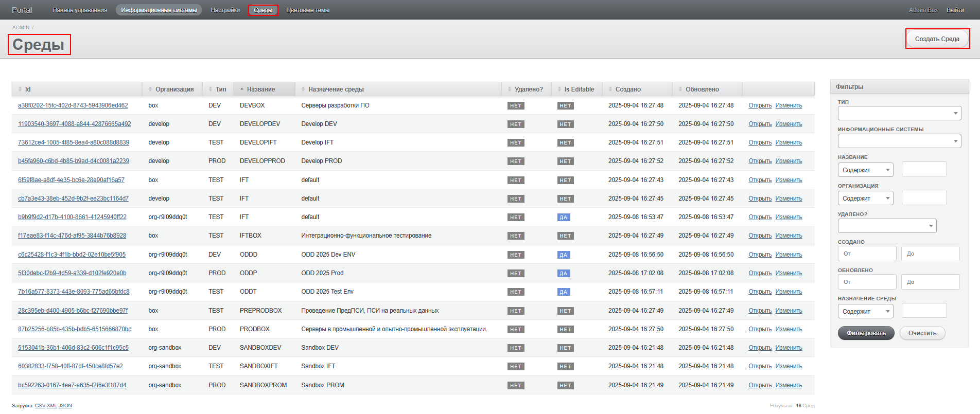Open the Информационные системы filter dropdown
The width and height of the screenshot is (980, 414).
pyautogui.click(x=899, y=141)
